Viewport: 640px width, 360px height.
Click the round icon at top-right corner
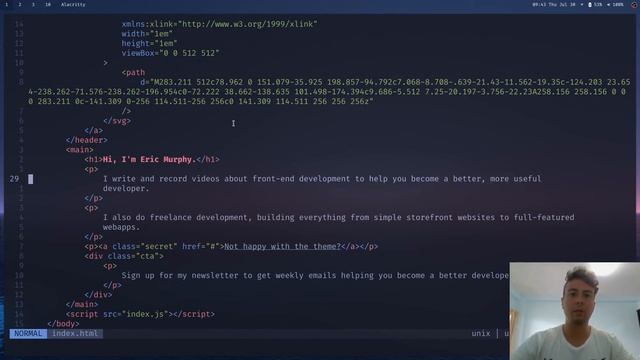pyautogui.click(x=634, y=4)
